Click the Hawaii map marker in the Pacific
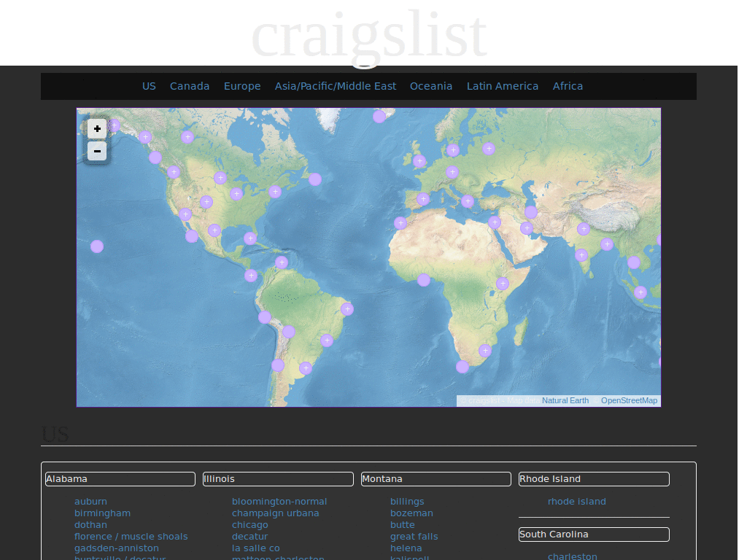The width and height of the screenshot is (747, 560). tap(97, 246)
